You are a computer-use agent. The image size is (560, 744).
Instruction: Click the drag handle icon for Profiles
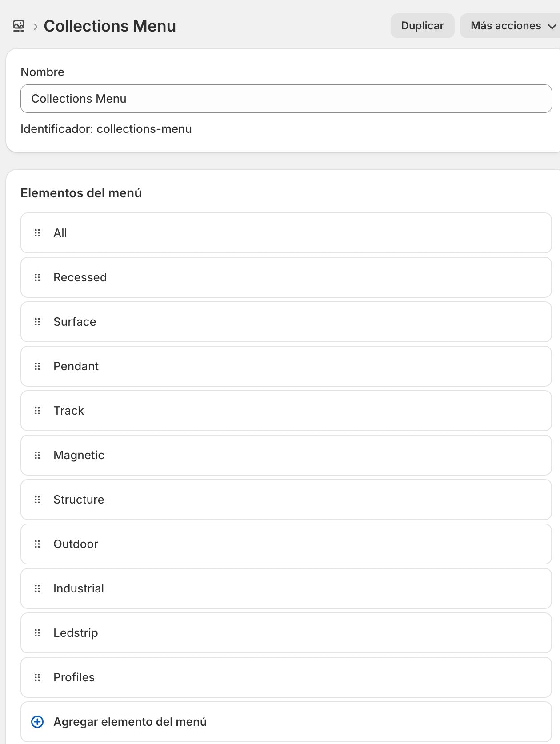(37, 677)
